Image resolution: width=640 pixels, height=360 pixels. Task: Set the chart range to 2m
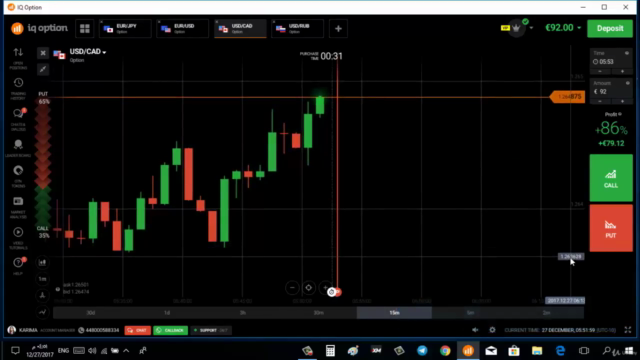pyautogui.click(x=546, y=313)
